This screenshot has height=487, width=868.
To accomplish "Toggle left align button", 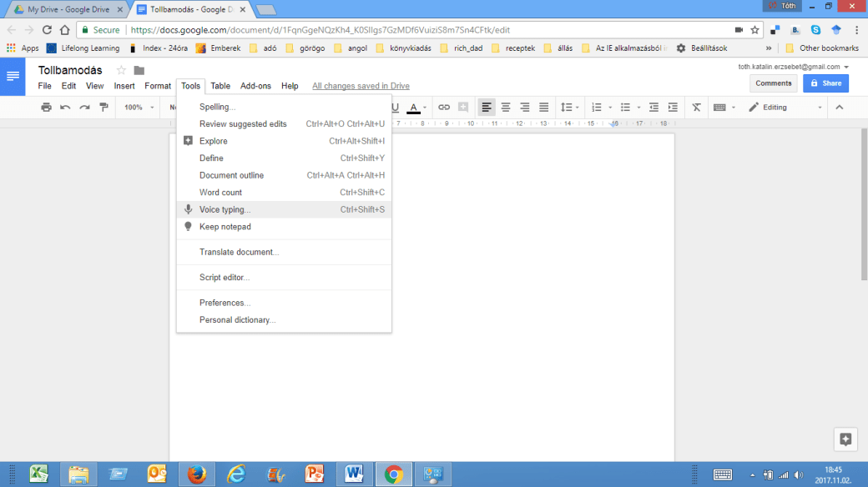I will (x=487, y=108).
